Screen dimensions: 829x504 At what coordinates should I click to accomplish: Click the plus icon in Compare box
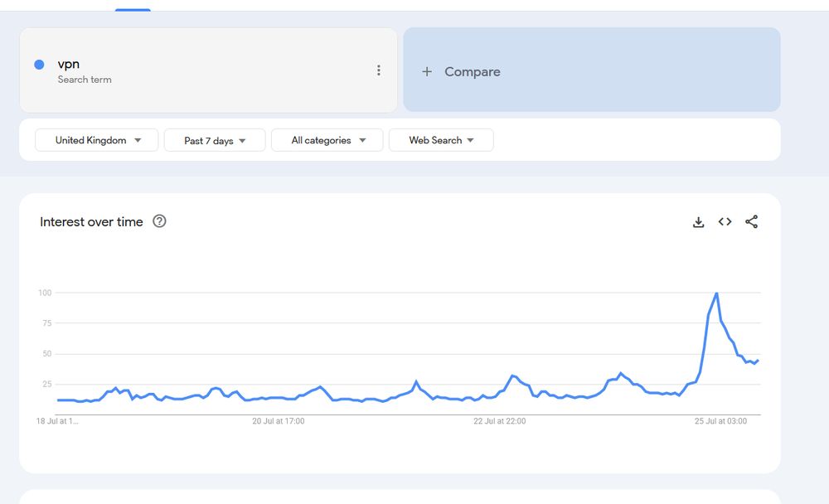pyautogui.click(x=427, y=71)
